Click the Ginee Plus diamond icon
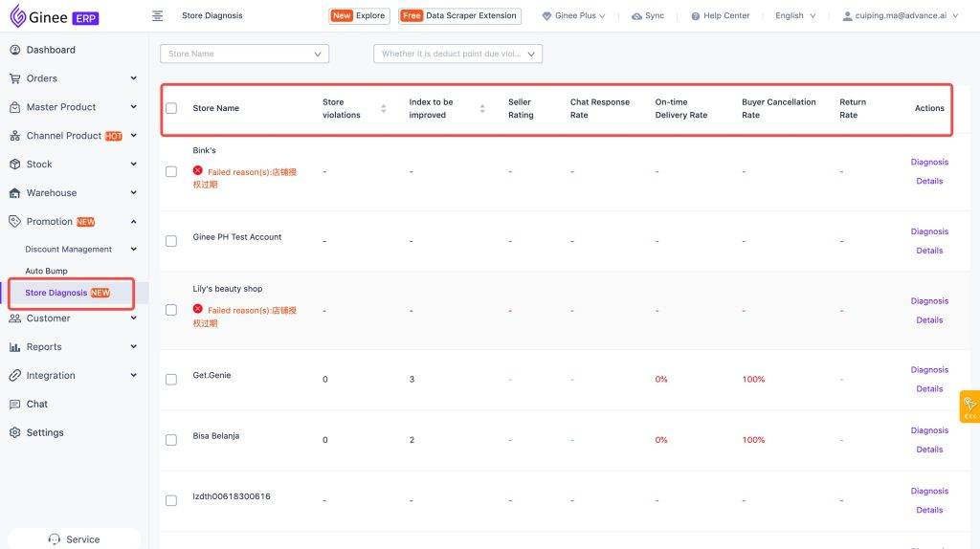The height and width of the screenshot is (549, 980). (x=546, y=16)
